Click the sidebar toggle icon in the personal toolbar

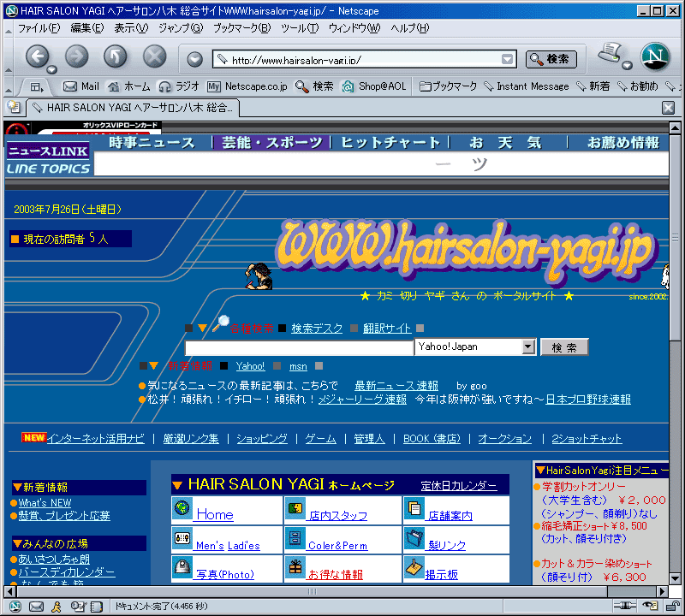(x=37, y=87)
